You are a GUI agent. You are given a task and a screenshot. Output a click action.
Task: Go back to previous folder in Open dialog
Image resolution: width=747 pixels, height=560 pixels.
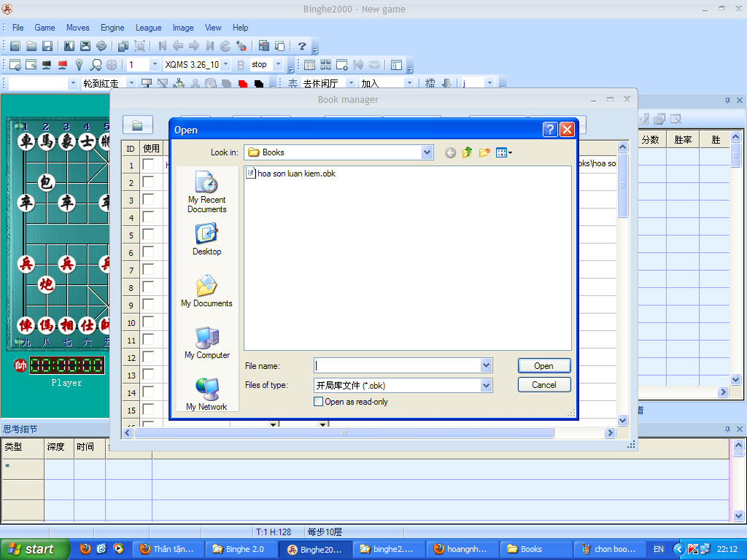click(x=450, y=152)
